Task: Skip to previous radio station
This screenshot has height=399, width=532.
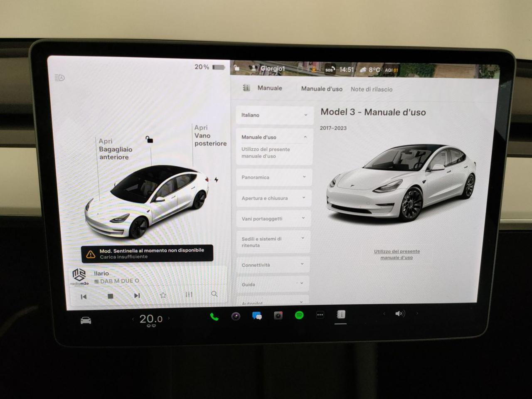Action: 84,296
